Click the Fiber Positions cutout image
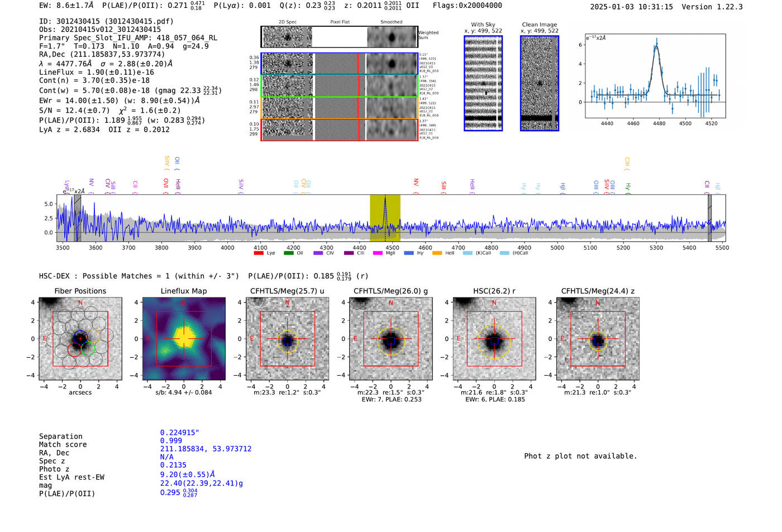This screenshot has height=532, width=782. (x=80, y=339)
